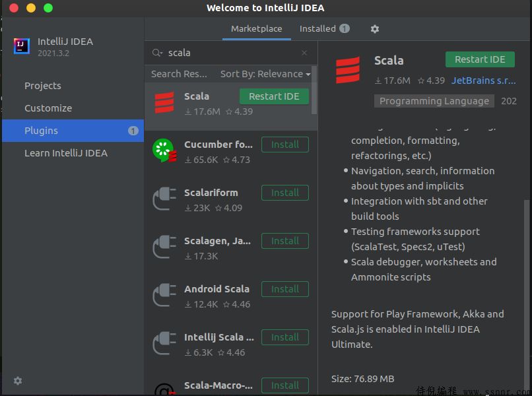This screenshot has height=396, width=532.
Task: Click the search magnifier icon
Action: click(x=157, y=53)
